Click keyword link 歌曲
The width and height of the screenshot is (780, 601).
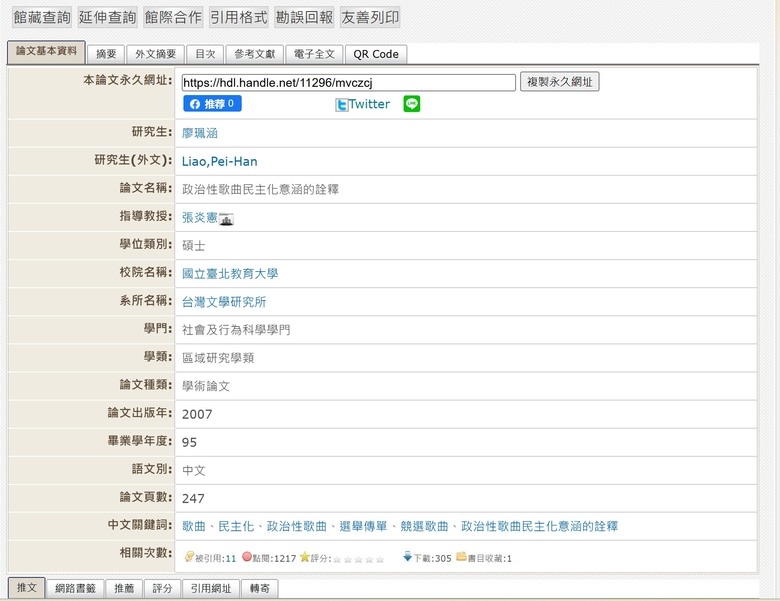point(194,526)
